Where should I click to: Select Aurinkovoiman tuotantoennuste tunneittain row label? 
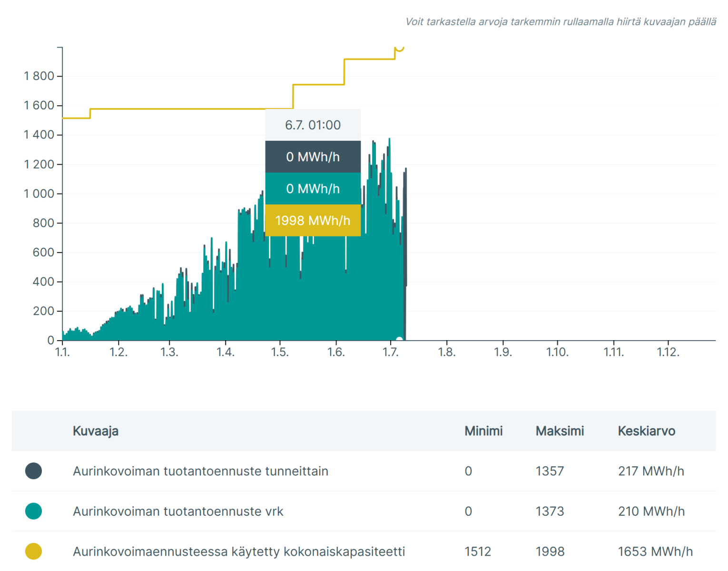(x=200, y=471)
